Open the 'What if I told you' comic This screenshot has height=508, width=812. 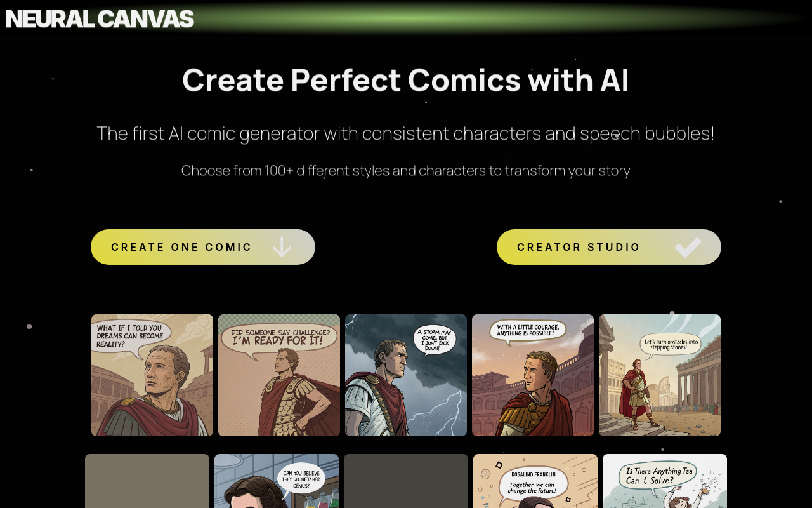coord(152,375)
